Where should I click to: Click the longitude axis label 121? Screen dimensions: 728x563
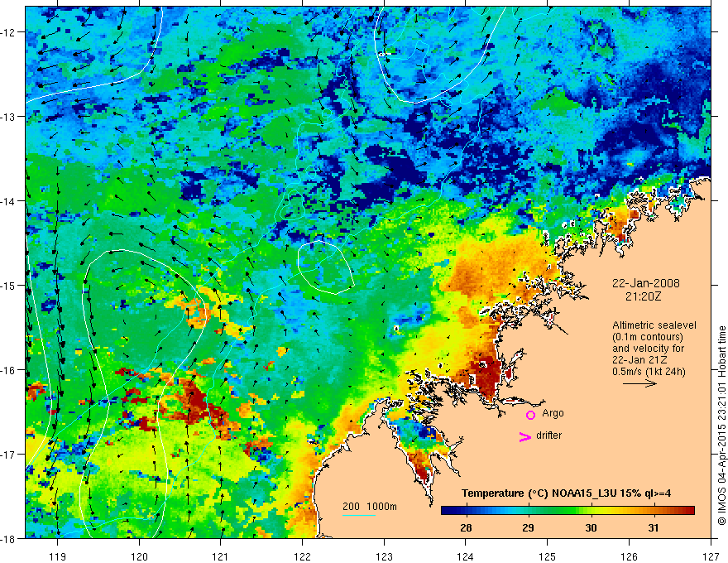(x=221, y=556)
